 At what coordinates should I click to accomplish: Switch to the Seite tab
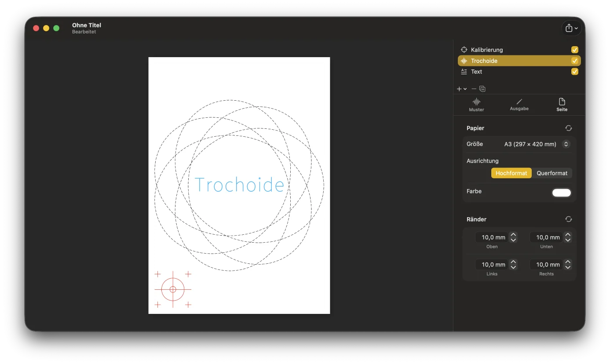pos(562,105)
